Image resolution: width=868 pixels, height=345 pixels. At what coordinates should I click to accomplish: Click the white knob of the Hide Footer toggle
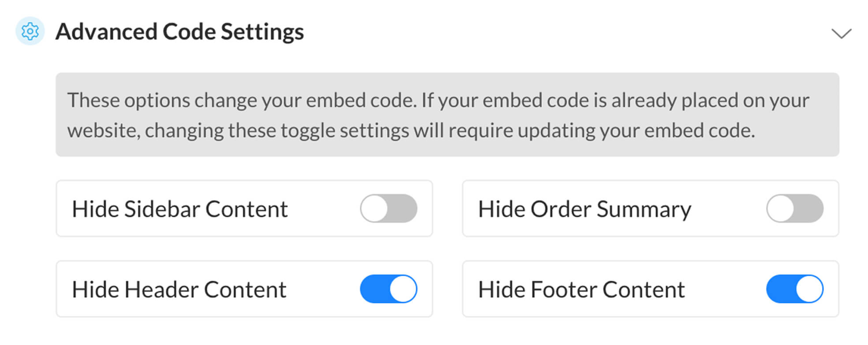(x=809, y=289)
